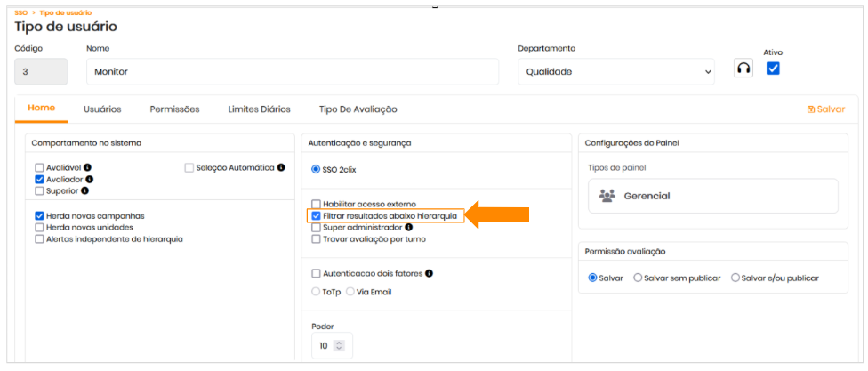The width and height of the screenshot is (868, 371).
Task: Click info icon beside Seleção Automática
Action: pyautogui.click(x=281, y=167)
